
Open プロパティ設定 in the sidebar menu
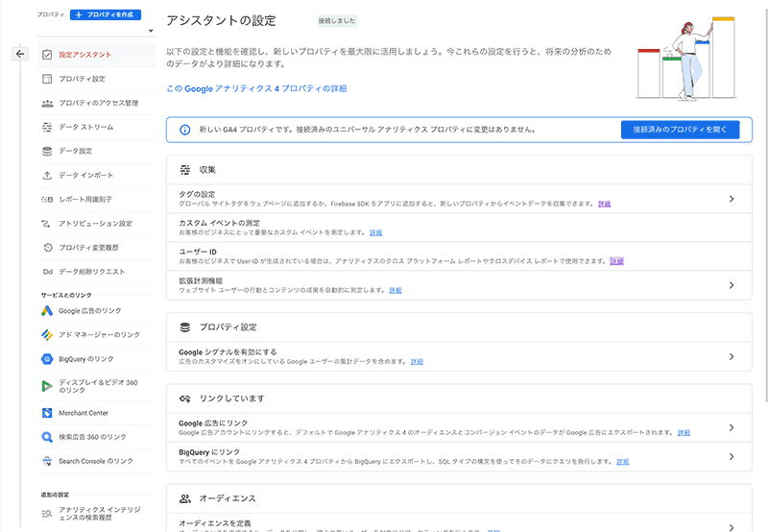pyautogui.click(x=97, y=79)
